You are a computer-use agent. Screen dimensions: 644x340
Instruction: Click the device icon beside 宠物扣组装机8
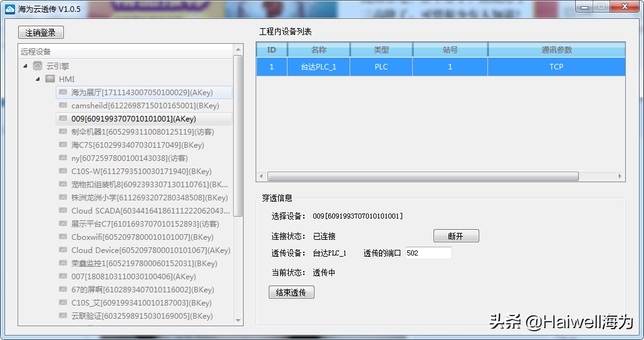click(63, 184)
